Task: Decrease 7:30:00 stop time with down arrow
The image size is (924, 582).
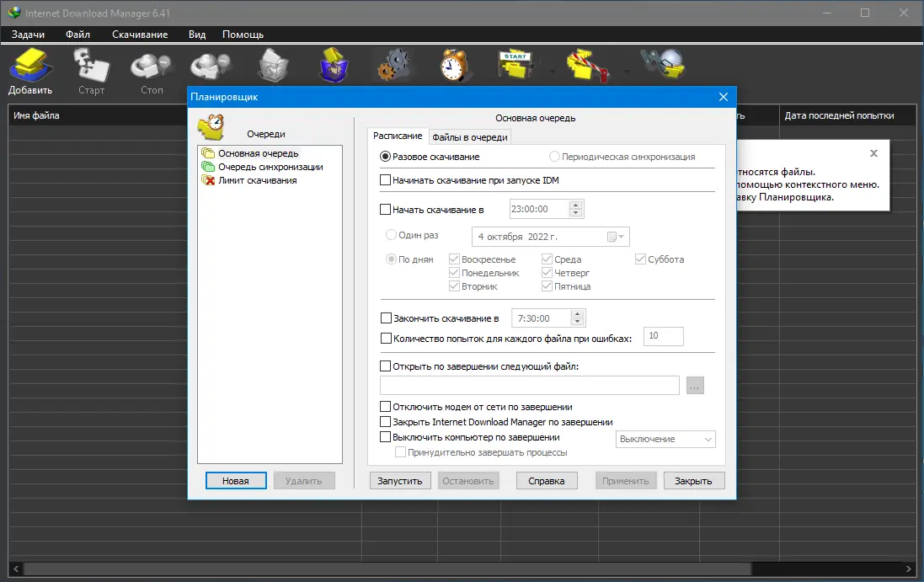Action: [578, 323]
